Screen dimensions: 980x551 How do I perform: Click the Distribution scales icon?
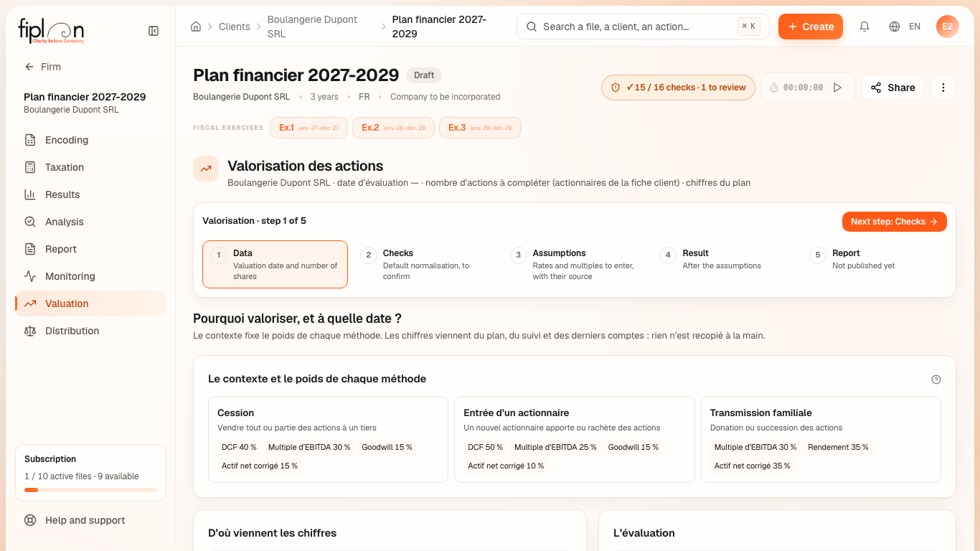[30, 331]
